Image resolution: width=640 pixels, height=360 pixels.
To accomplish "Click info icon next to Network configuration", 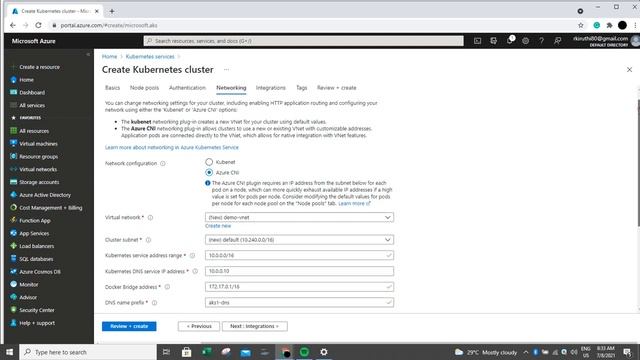I will coord(163,163).
